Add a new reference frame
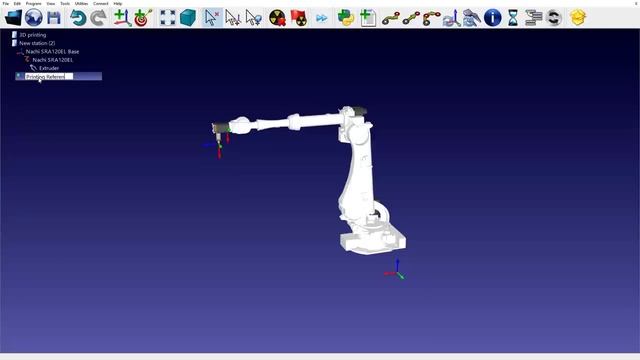This screenshot has width=640, height=360. point(122,18)
